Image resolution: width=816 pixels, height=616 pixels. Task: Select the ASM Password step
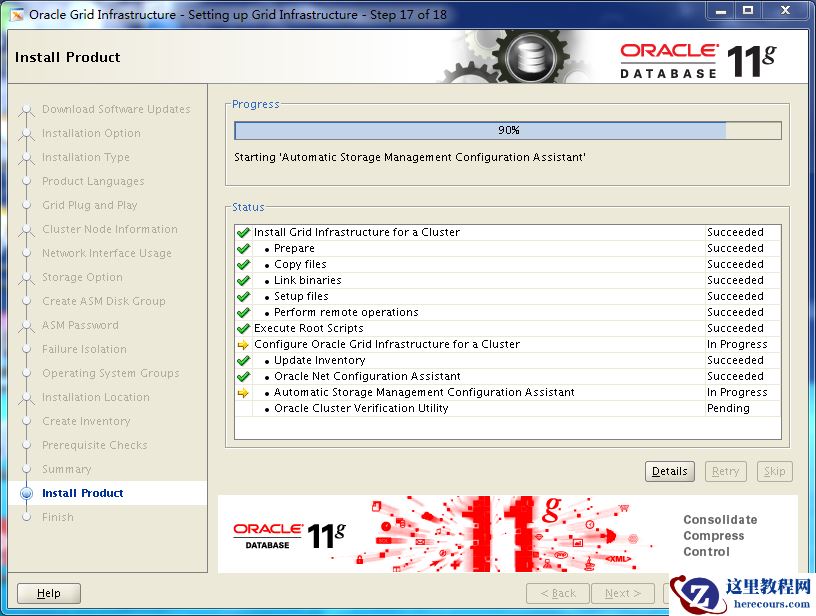(80, 325)
